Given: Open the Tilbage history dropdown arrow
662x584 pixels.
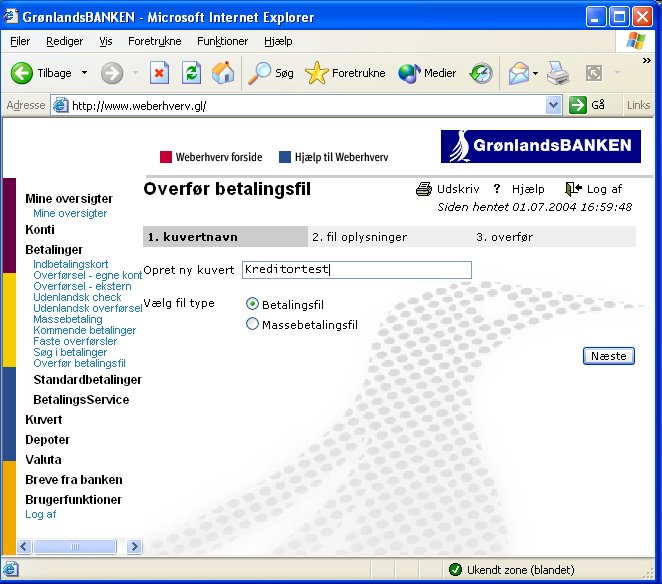Looking at the screenshot, I should pyautogui.click(x=84, y=73).
